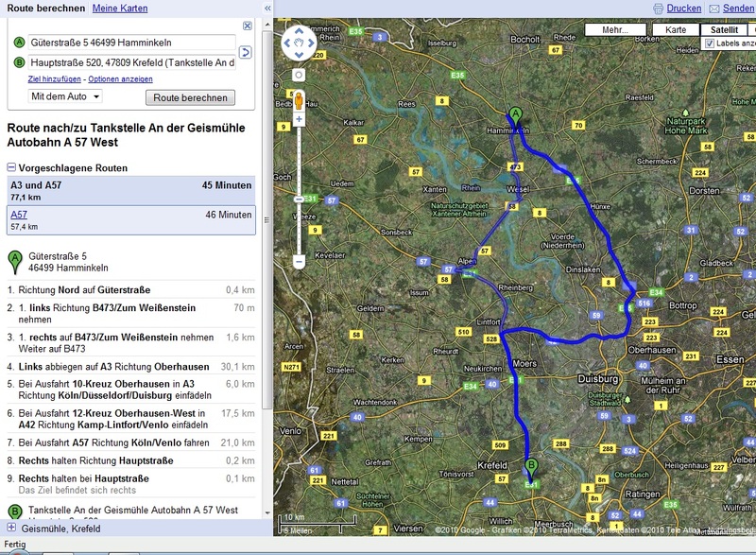Switch to Satellit map view

pyautogui.click(x=724, y=30)
